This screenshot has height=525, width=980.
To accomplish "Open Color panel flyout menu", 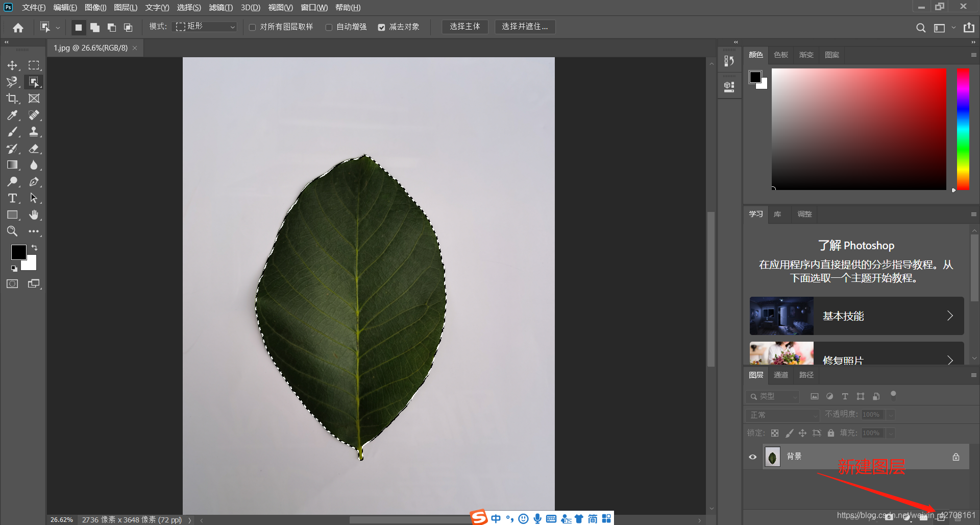I will click(973, 55).
